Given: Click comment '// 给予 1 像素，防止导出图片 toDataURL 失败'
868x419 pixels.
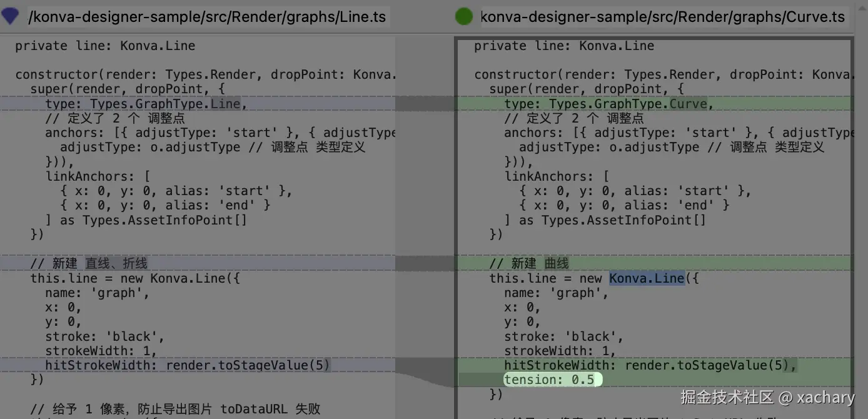Looking at the screenshot, I should (175, 409).
